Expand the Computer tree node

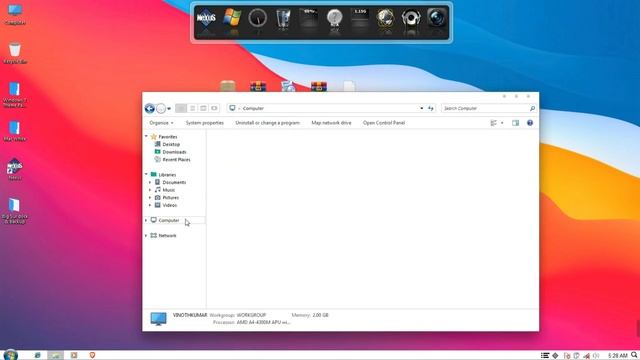pyautogui.click(x=146, y=220)
